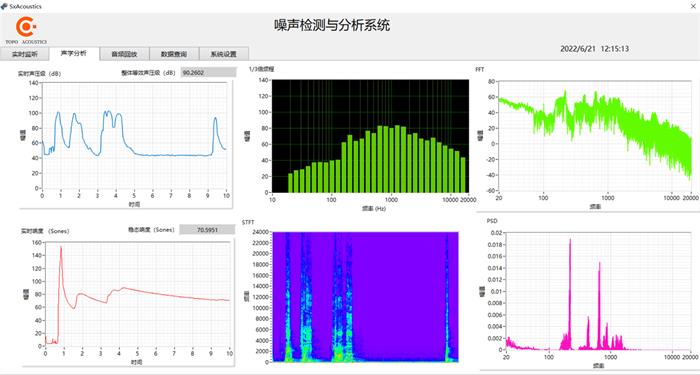
Task: Click the green FFT spectrum plot
Action: (x=595, y=136)
